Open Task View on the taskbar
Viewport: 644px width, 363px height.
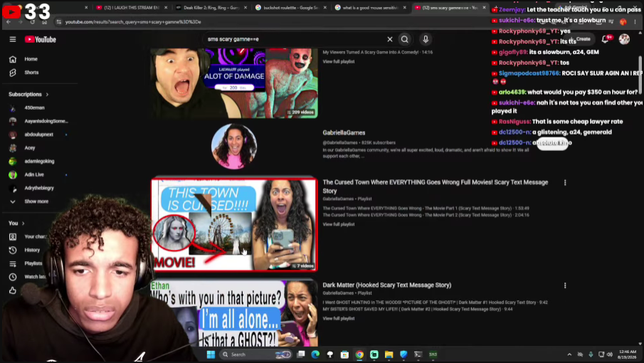pos(301,354)
